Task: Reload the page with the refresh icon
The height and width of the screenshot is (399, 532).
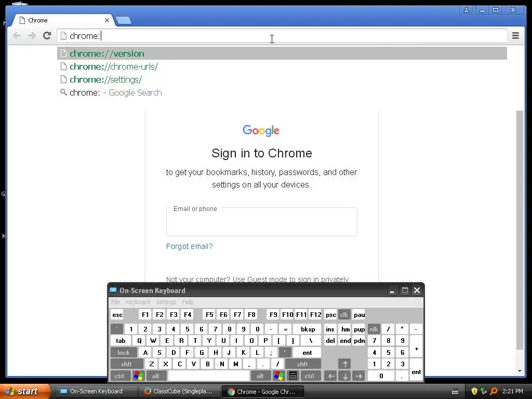Action: [47, 36]
